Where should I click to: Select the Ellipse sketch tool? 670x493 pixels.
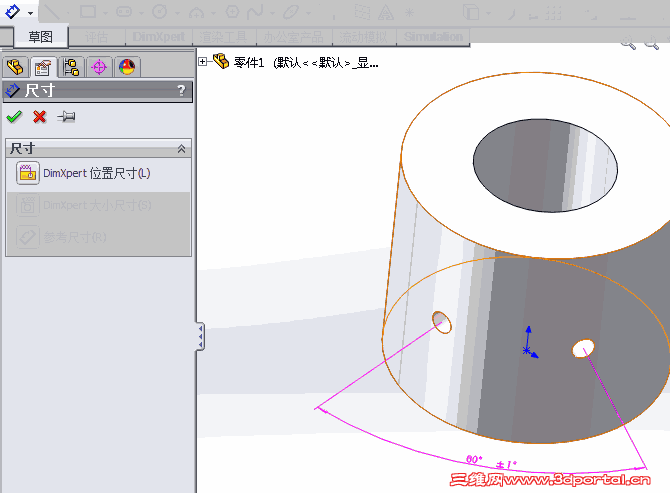click(291, 12)
